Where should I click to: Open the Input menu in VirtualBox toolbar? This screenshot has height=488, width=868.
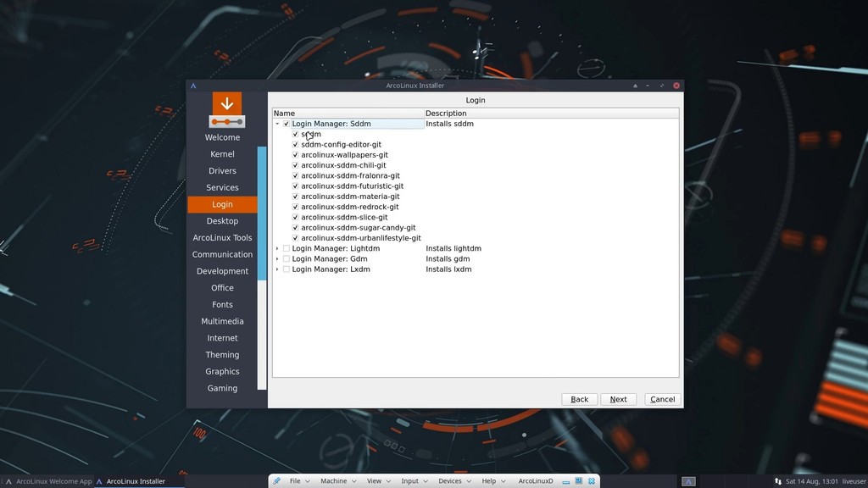(x=415, y=481)
